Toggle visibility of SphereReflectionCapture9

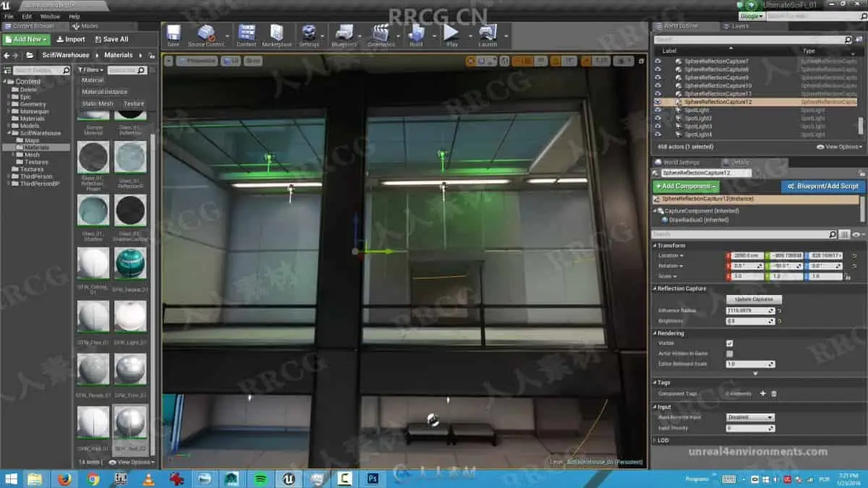coord(658,77)
